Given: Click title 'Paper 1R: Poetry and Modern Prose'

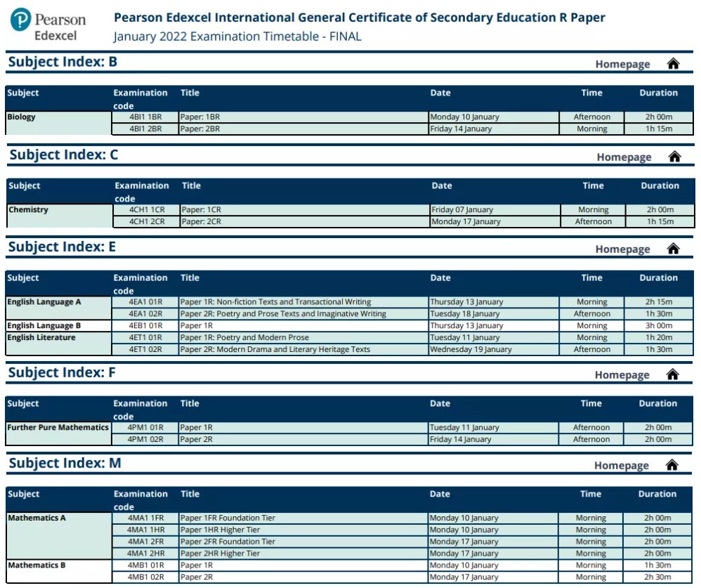Looking at the screenshot, I should point(244,338).
